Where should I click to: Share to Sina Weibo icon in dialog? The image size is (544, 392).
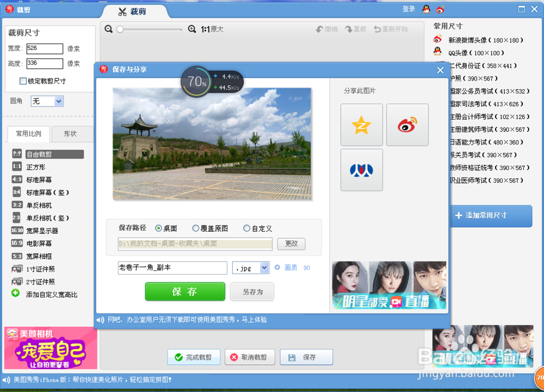[x=407, y=125]
